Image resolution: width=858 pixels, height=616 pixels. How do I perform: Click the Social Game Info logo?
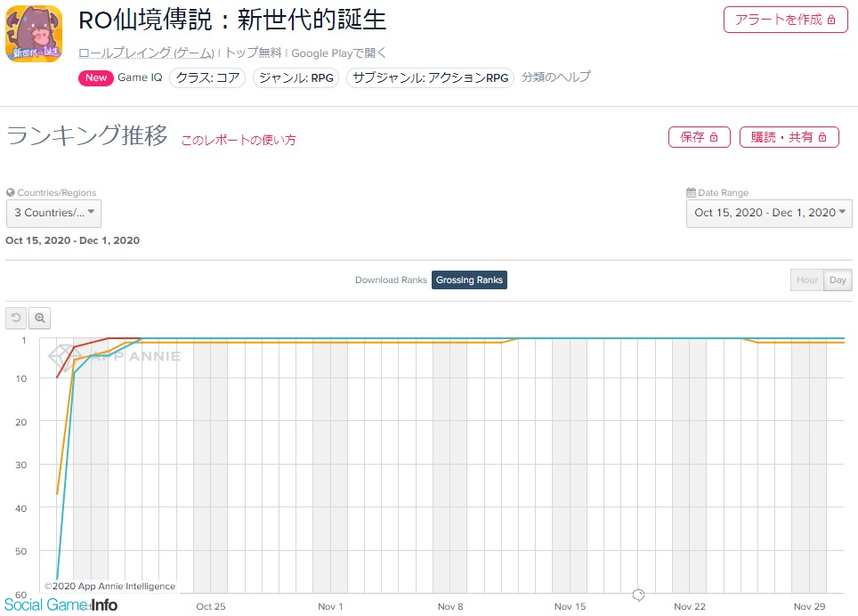pyautogui.click(x=61, y=604)
